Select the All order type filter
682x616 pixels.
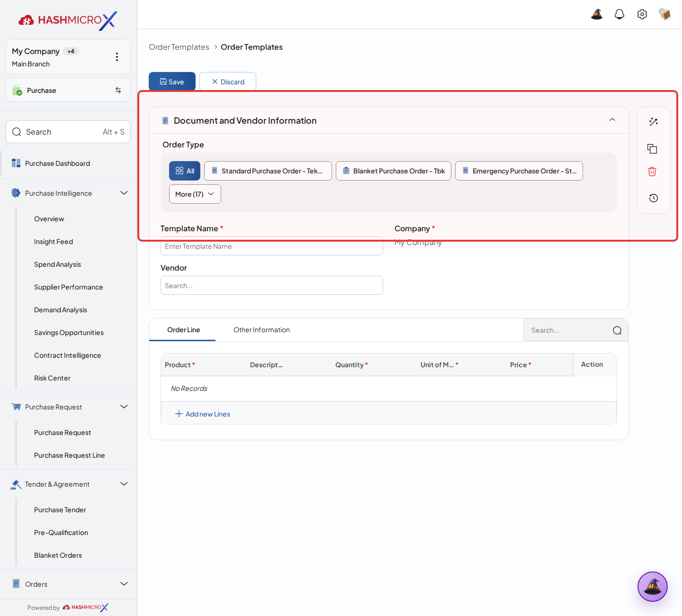[x=185, y=171]
